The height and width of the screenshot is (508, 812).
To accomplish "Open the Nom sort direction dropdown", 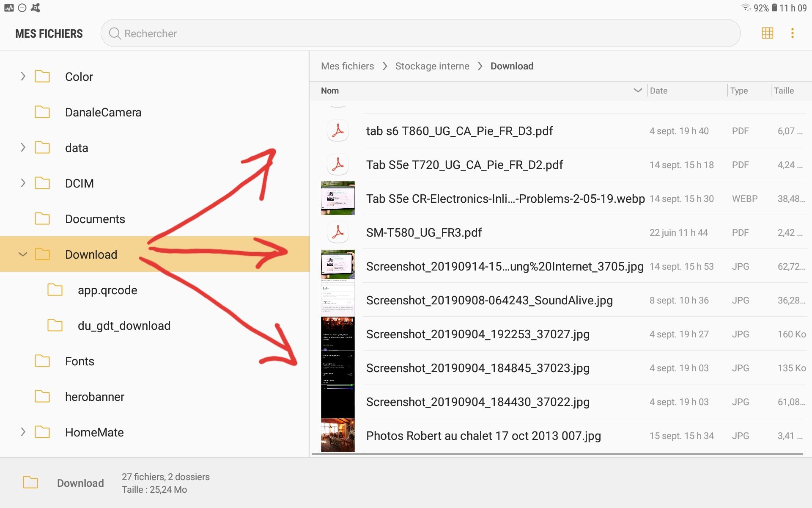I will pyautogui.click(x=637, y=90).
